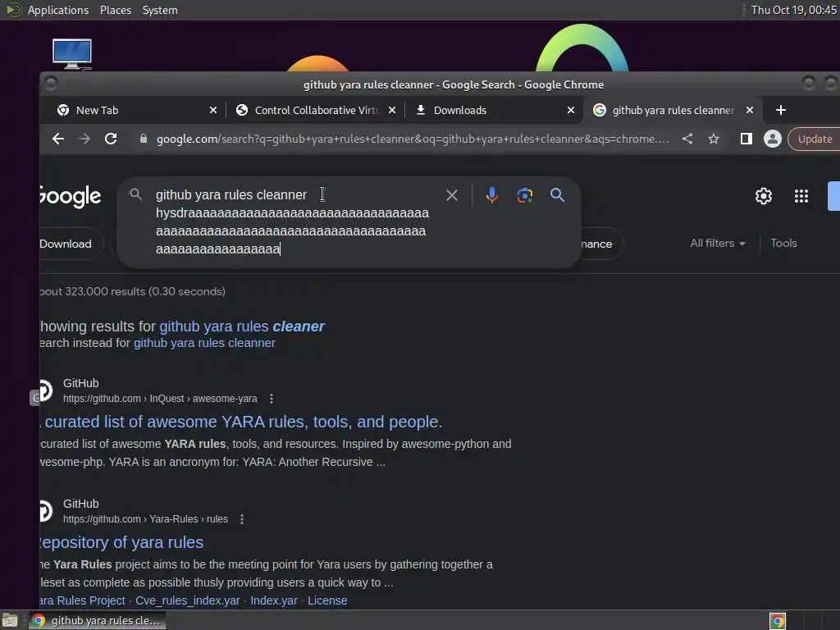The width and height of the screenshot is (840, 630).
Task: Share this page using the share icon
Action: pos(687,139)
